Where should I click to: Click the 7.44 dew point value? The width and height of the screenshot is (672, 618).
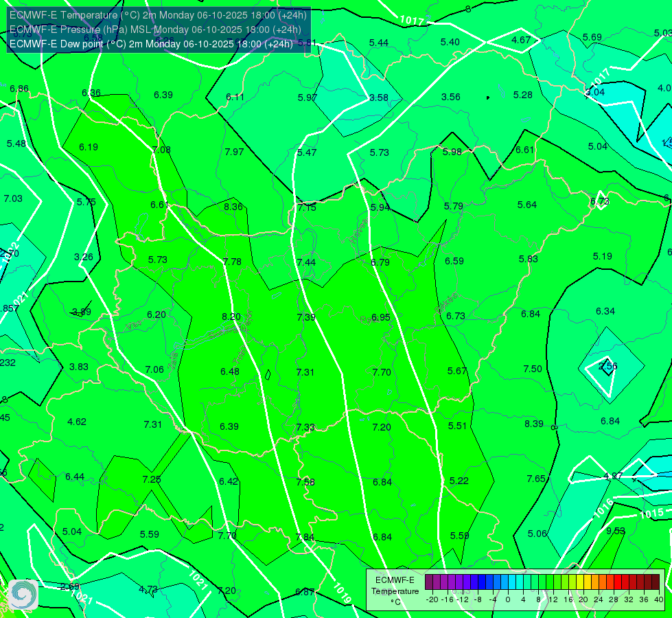(x=306, y=262)
